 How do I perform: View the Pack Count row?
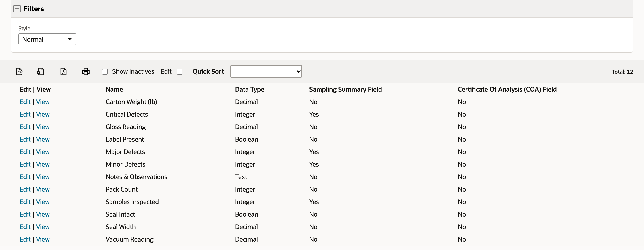click(x=43, y=189)
